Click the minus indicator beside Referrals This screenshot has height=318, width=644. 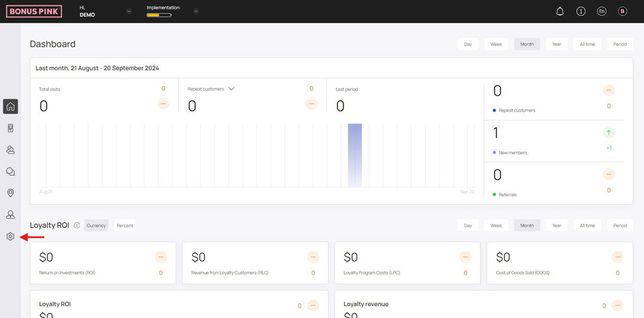pos(609,175)
